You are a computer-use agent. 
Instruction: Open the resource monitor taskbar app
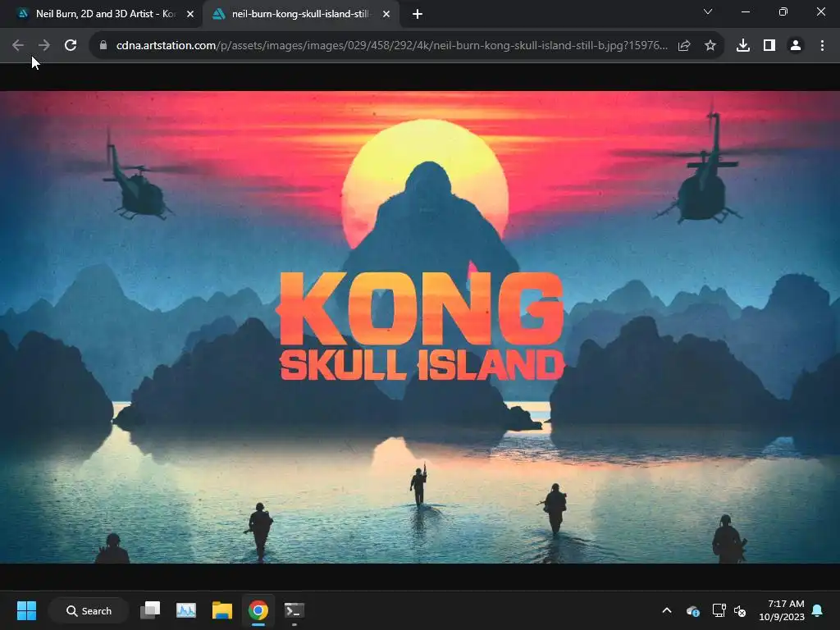coord(186,610)
